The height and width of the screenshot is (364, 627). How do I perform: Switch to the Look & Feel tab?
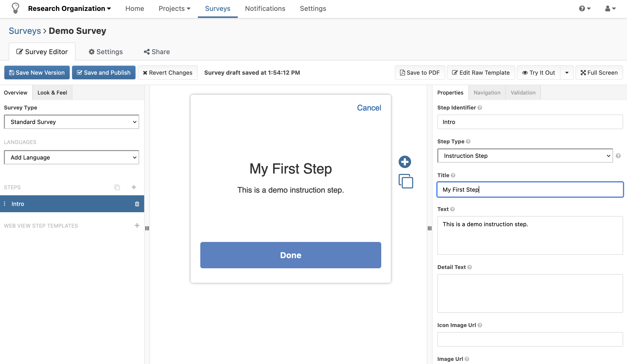(x=52, y=93)
